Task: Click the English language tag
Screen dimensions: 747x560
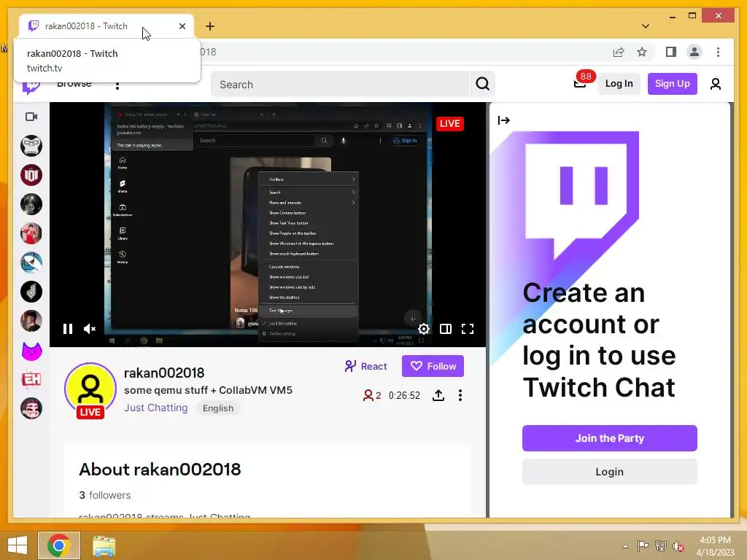Action: click(x=217, y=408)
